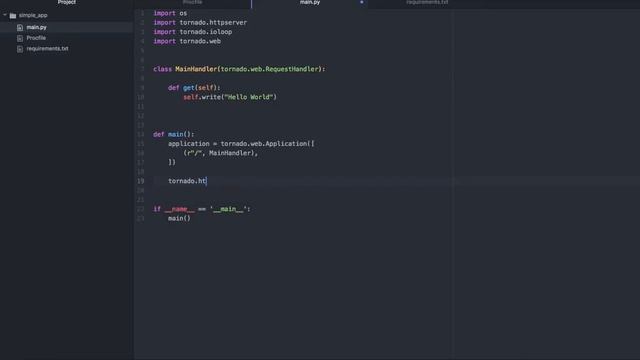Click 'tornado.web' import text on line 4
The image size is (640, 360).
[x=200, y=41]
